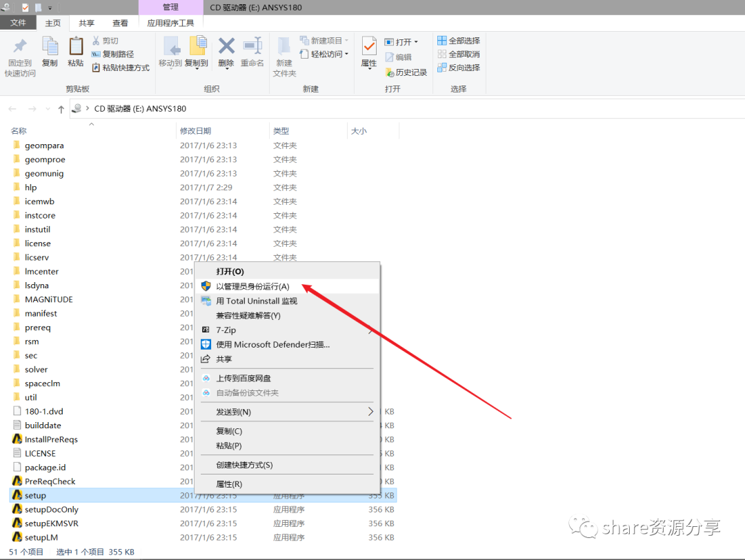The height and width of the screenshot is (560, 745).
Task: Choose Run as administrator (以管理员身份运行)
Action: [x=287, y=286]
